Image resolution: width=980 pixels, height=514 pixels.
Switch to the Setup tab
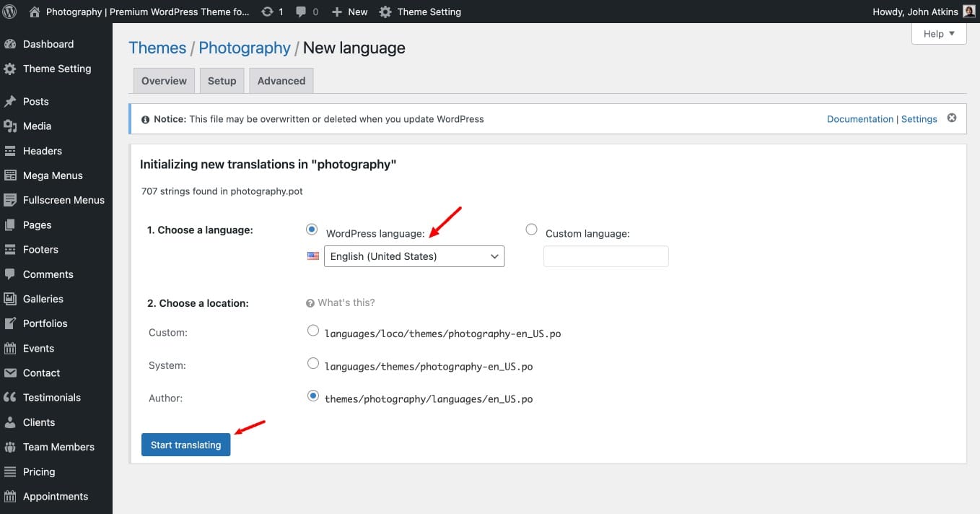(222, 81)
